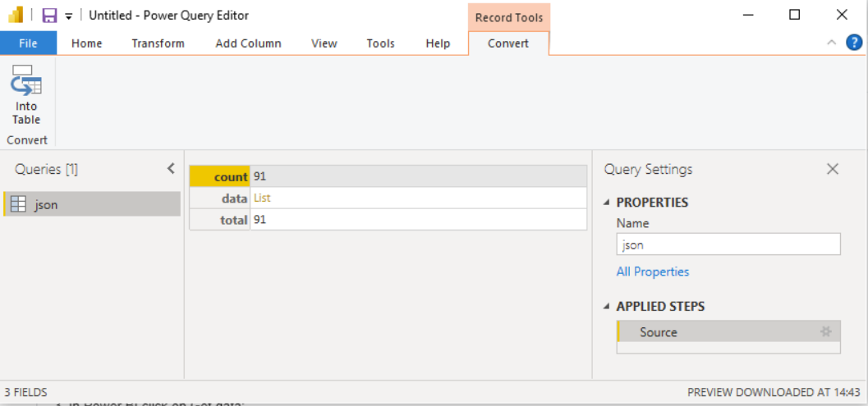
Task: Close the Query Settings pane
Action: tap(833, 169)
